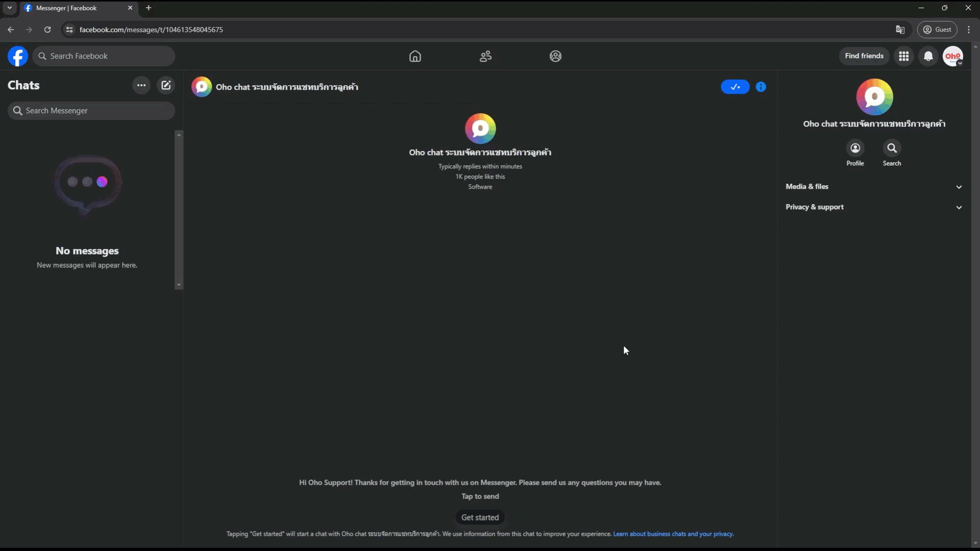The width and height of the screenshot is (980, 551).
Task: Click the 'Tap to send' text
Action: click(480, 496)
